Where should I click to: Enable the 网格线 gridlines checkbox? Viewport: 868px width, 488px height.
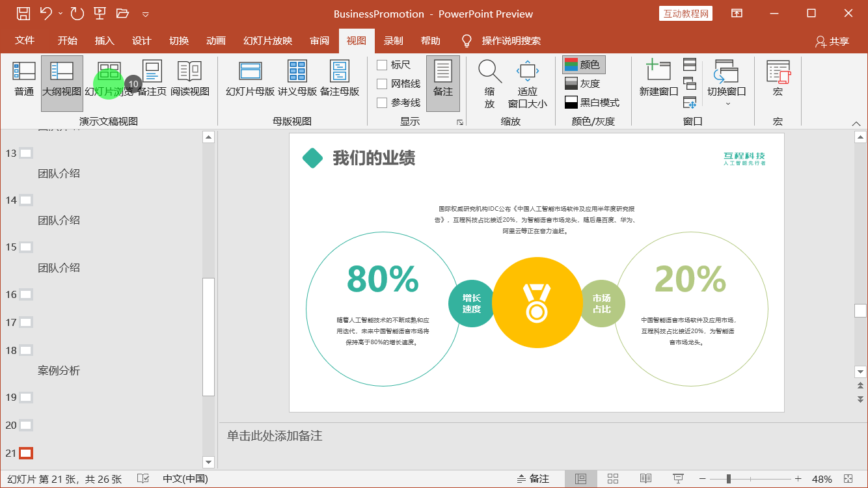383,84
